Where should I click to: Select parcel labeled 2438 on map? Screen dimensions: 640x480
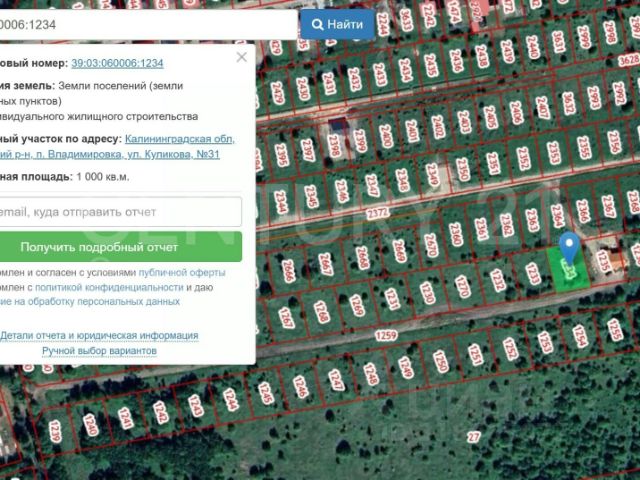point(482,56)
